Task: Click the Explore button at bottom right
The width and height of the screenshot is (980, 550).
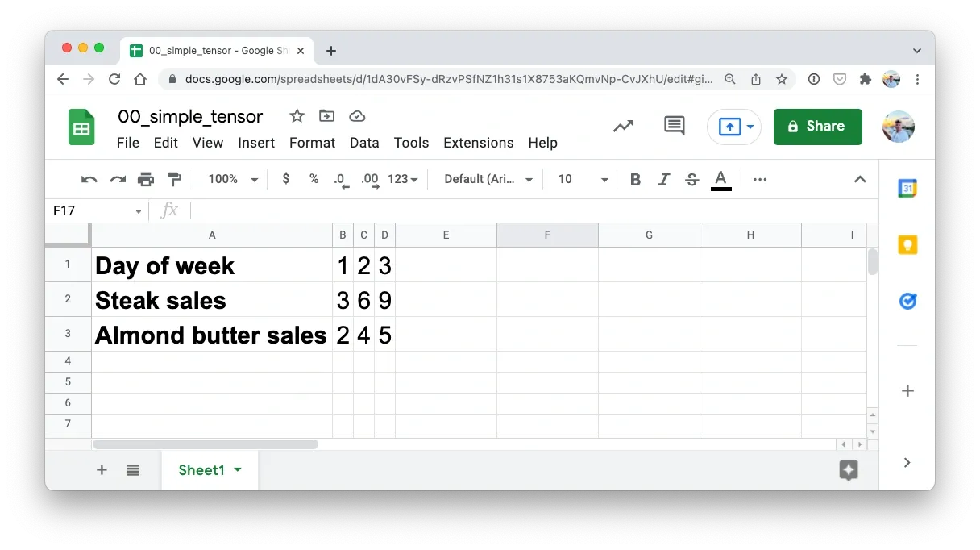Action: 848,471
